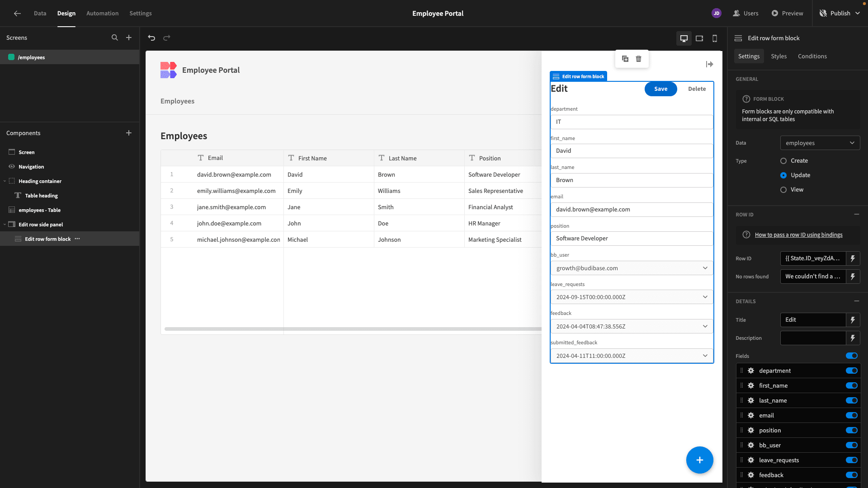Switch to mobile preview size

pos(715,38)
